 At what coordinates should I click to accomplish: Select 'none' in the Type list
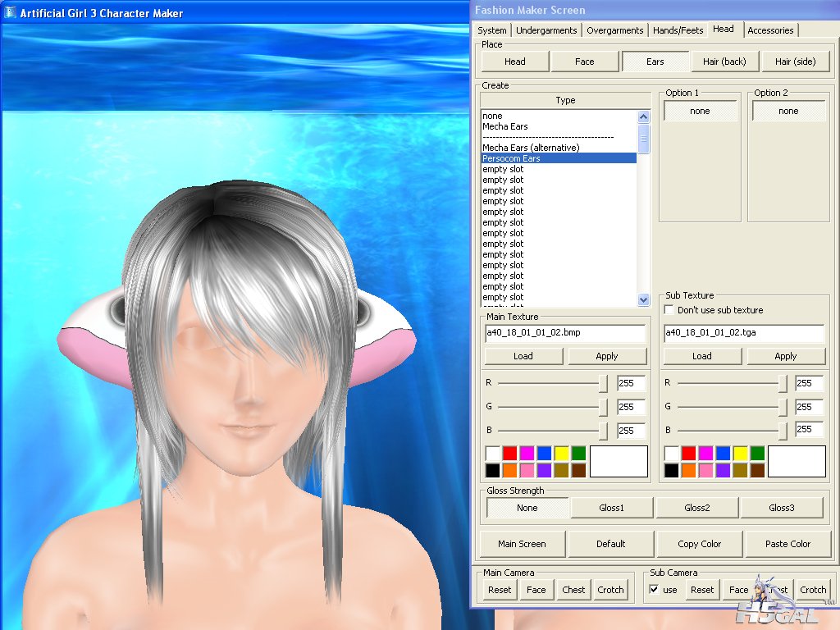coord(559,116)
